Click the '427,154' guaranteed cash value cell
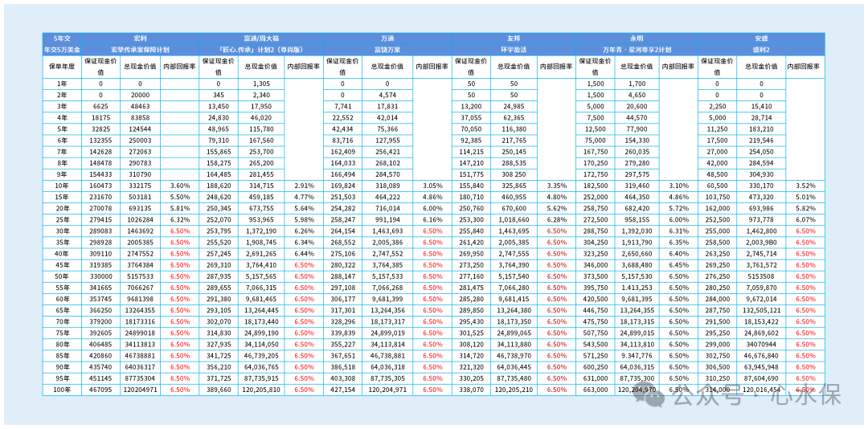Viewport: 868px width, 429px height. [x=342, y=390]
